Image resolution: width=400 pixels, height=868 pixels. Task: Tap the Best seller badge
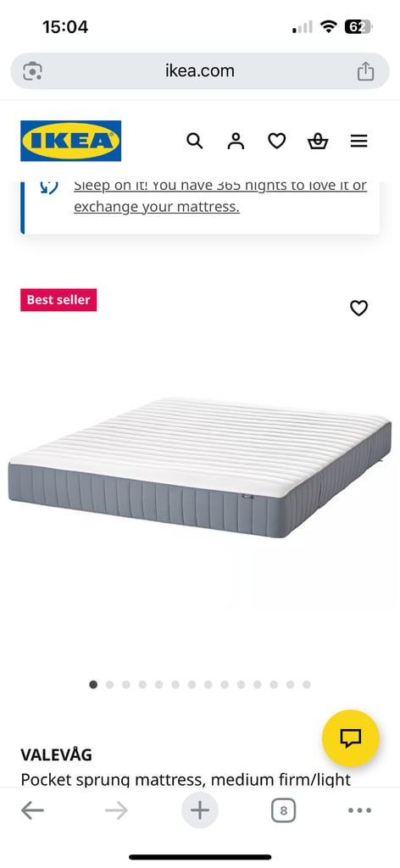pos(58,299)
